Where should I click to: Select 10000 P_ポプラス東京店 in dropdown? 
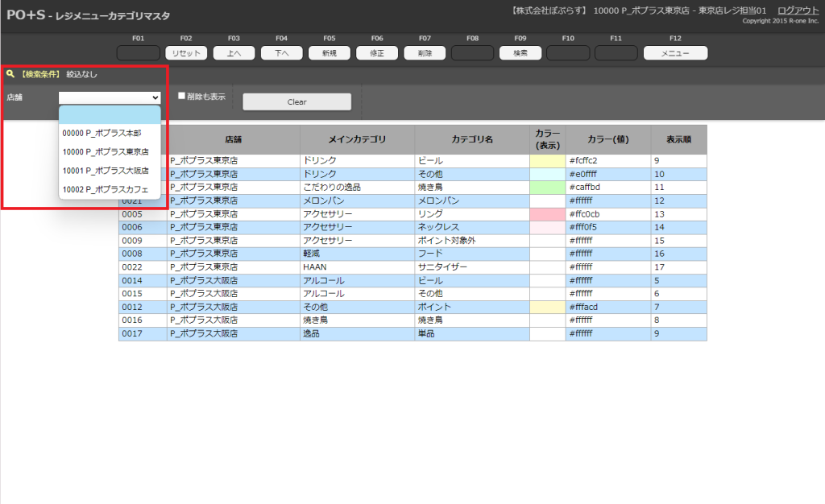[106, 151]
